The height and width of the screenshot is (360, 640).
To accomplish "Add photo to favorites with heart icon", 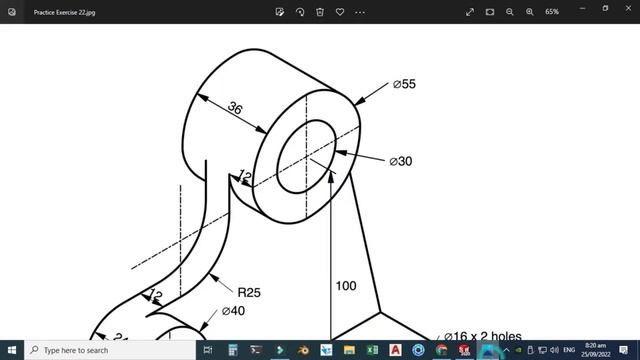I will click(x=340, y=12).
